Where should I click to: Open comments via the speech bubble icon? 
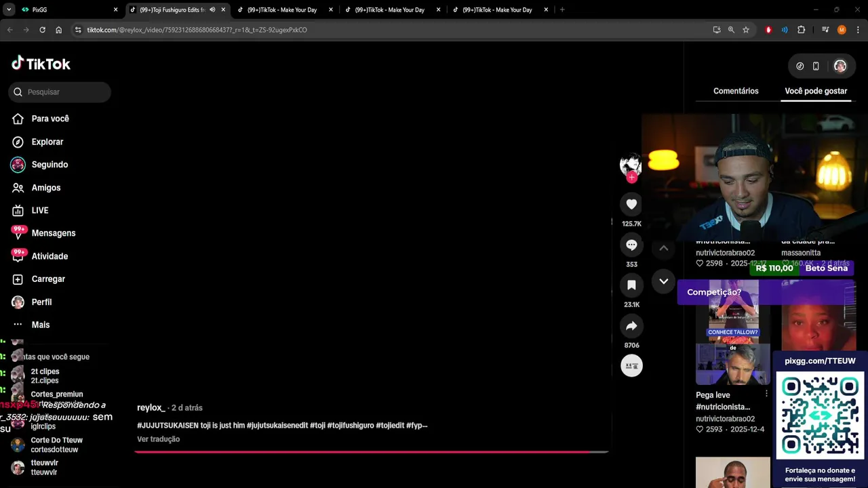(x=631, y=245)
